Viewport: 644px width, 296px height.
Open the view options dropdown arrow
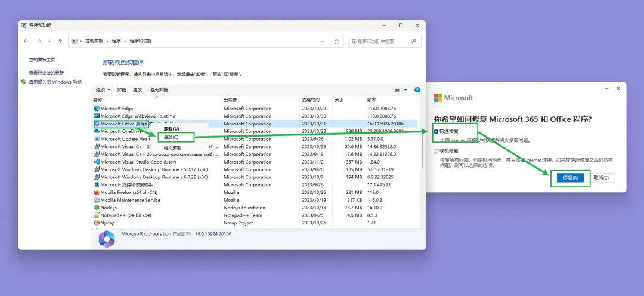[x=406, y=90]
